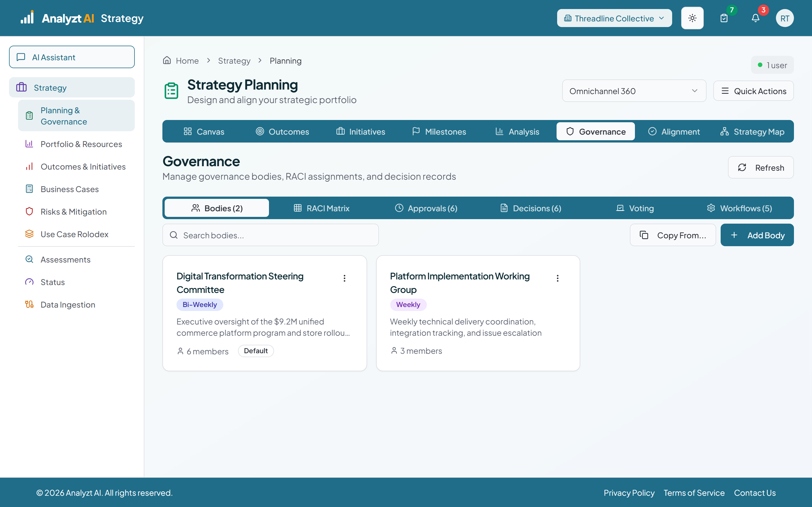Open the Privacy Policy footer link
812x507 pixels.
coord(629,493)
